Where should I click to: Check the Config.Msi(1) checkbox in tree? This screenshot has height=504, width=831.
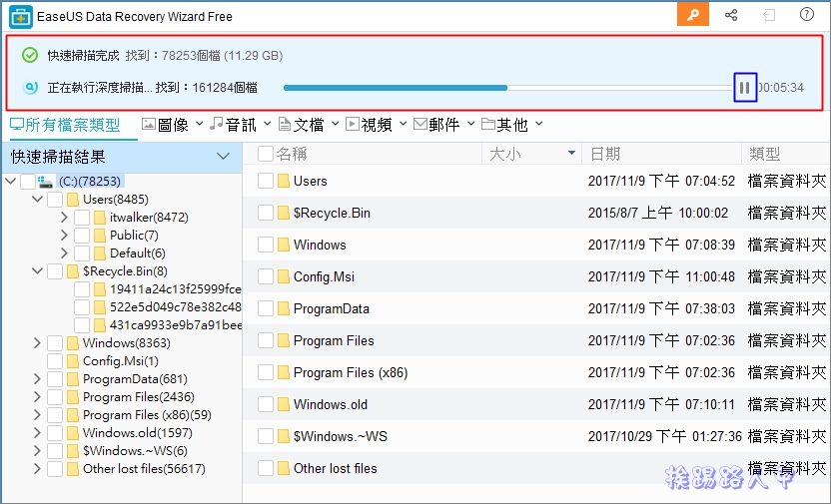click(x=55, y=361)
